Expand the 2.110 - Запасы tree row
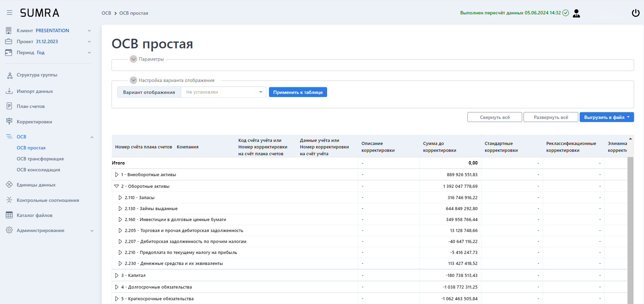The image size is (644, 304). 120,198
